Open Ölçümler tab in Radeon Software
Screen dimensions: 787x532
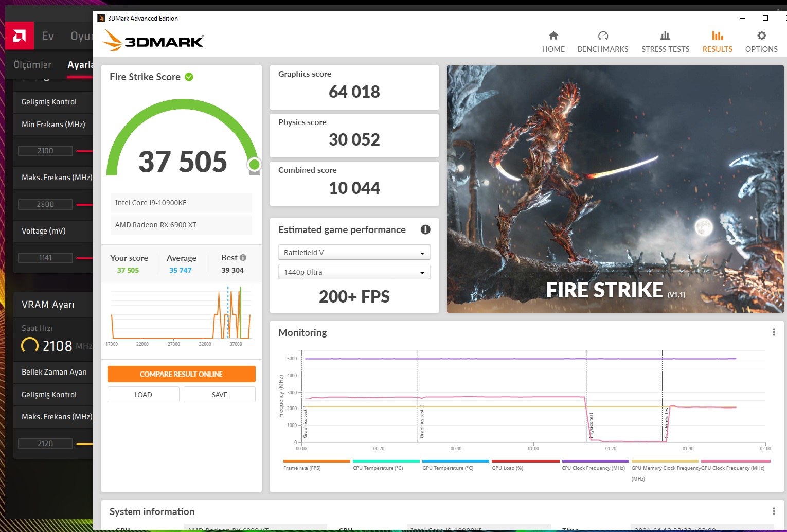[x=32, y=64]
